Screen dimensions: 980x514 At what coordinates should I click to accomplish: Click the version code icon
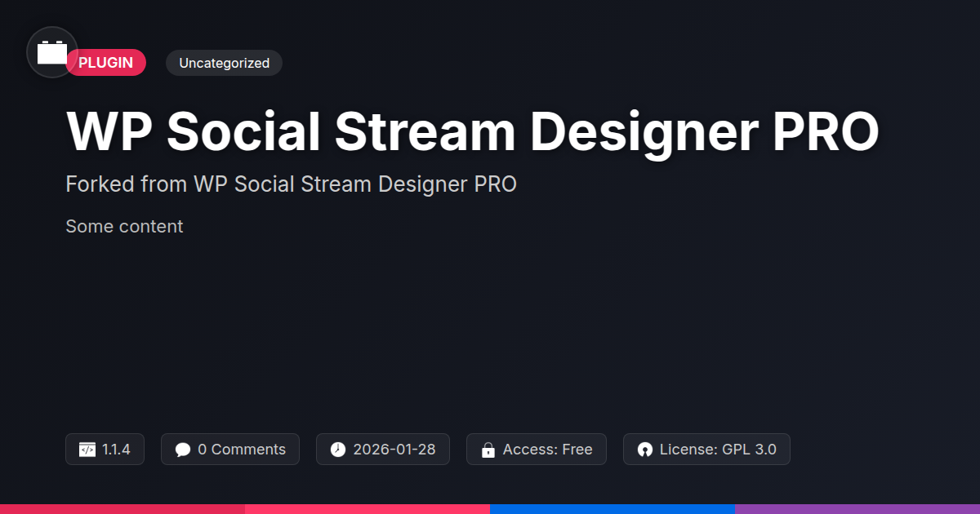tap(87, 450)
